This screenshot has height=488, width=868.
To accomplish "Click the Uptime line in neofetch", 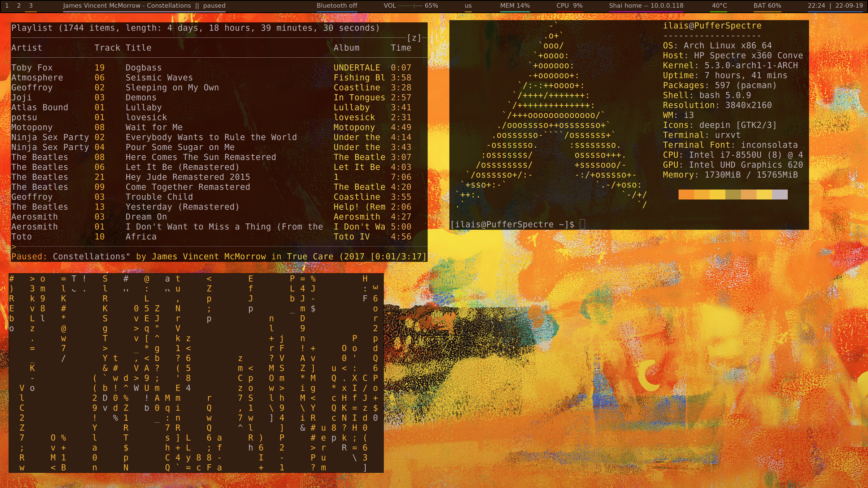I will click(725, 75).
